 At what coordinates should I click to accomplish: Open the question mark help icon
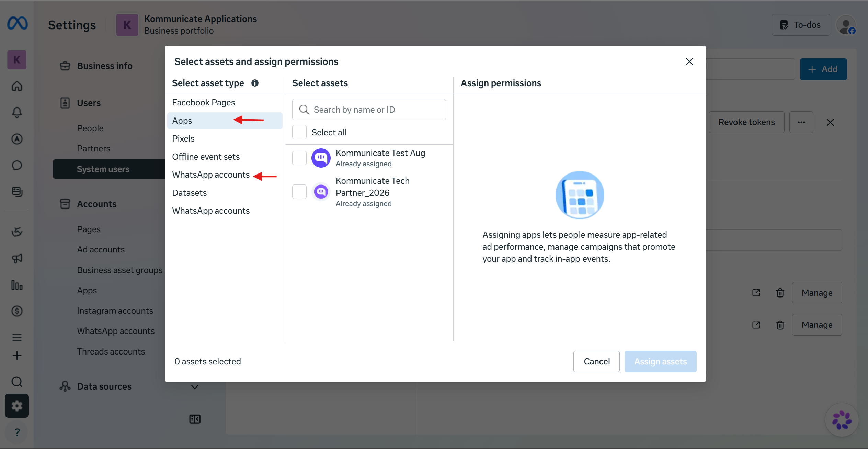click(17, 432)
